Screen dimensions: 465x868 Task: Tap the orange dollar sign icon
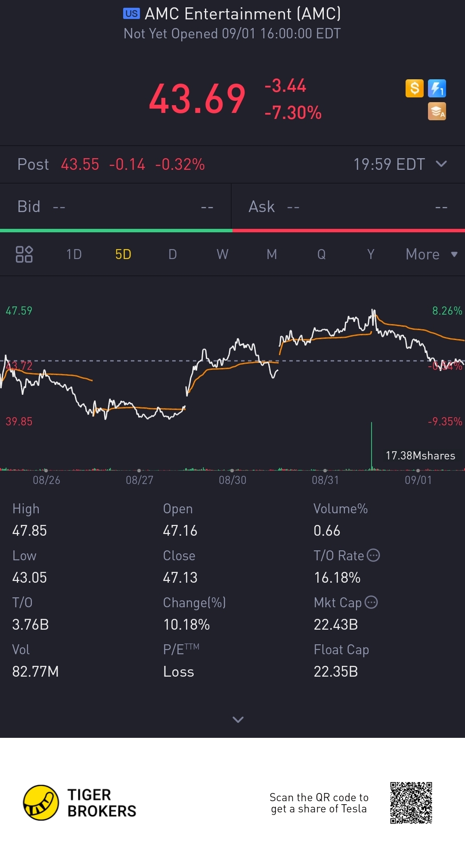[x=415, y=88]
